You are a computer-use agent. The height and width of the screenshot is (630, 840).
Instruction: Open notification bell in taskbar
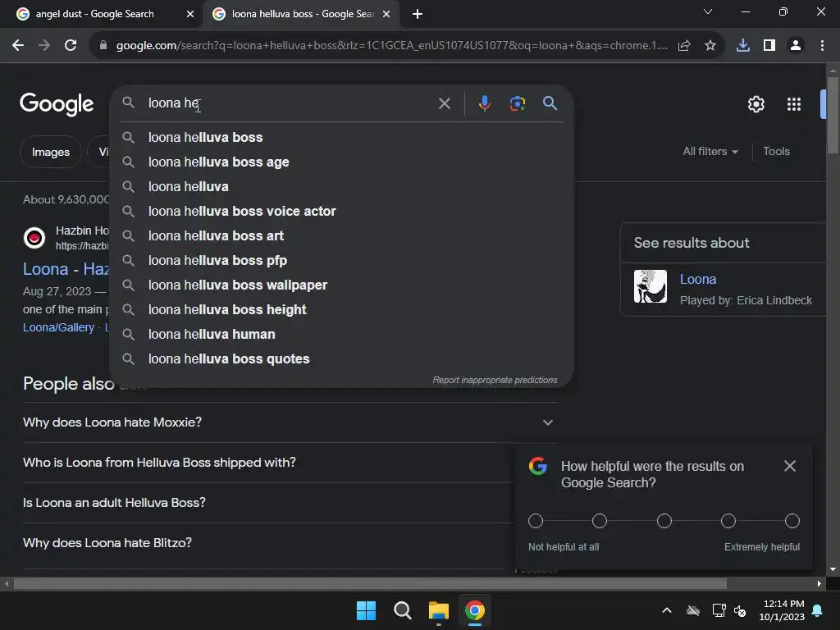pos(818,610)
